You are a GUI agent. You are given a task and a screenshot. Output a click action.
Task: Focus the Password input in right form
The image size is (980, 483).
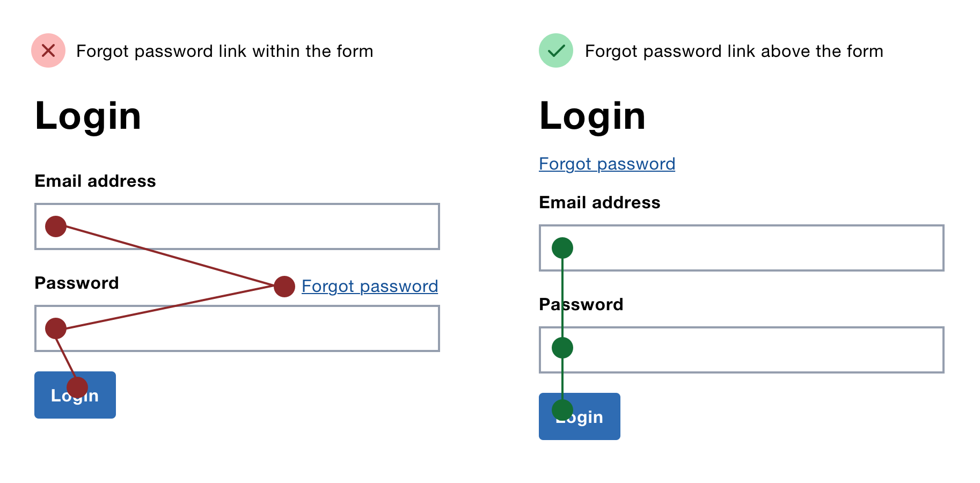(742, 350)
